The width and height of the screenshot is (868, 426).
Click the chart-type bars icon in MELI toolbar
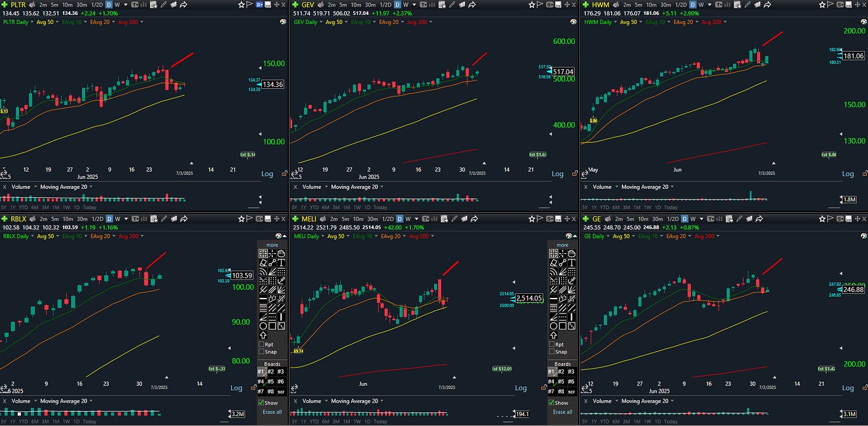(x=433, y=219)
